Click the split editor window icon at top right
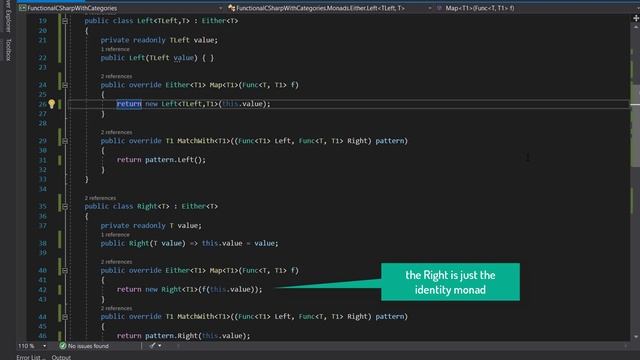 [636, 18]
